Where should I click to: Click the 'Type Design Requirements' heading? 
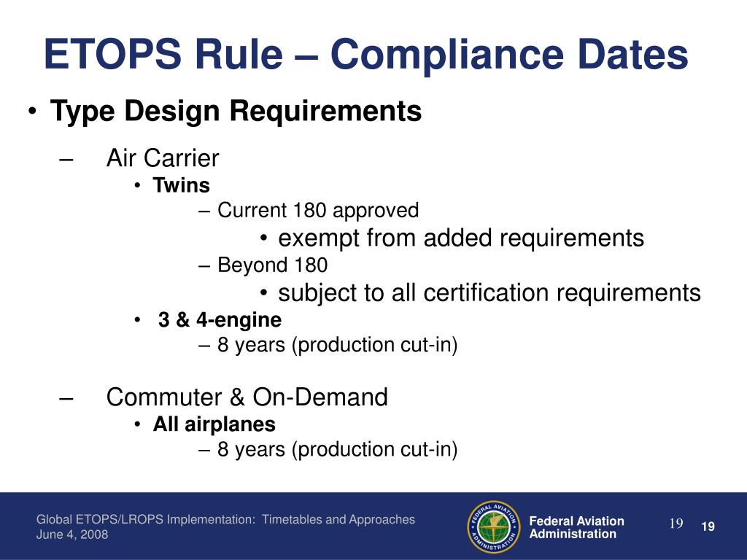coord(236,111)
